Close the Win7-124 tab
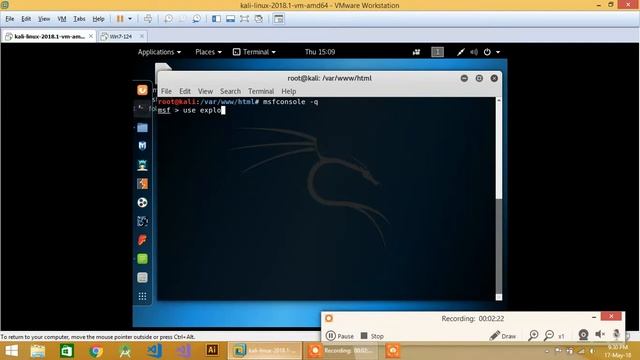The height and width of the screenshot is (360, 640). click(x=142, y=36)
